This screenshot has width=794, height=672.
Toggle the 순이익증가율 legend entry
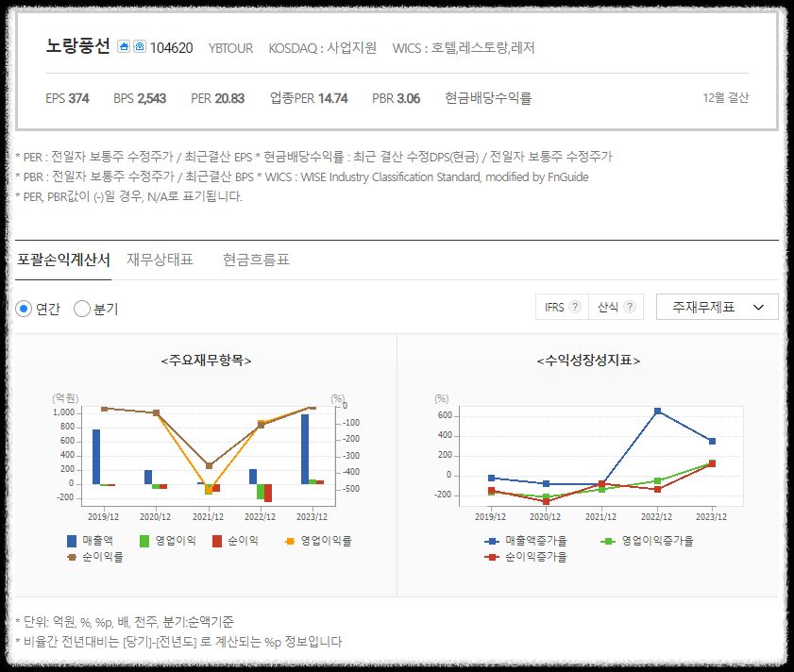(x=526, y=557)
